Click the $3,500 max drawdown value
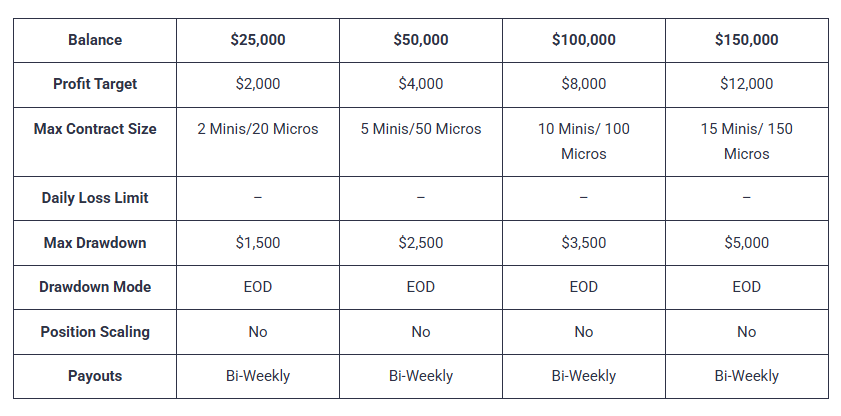Viewport: 841px width, 416px height. 584,243
